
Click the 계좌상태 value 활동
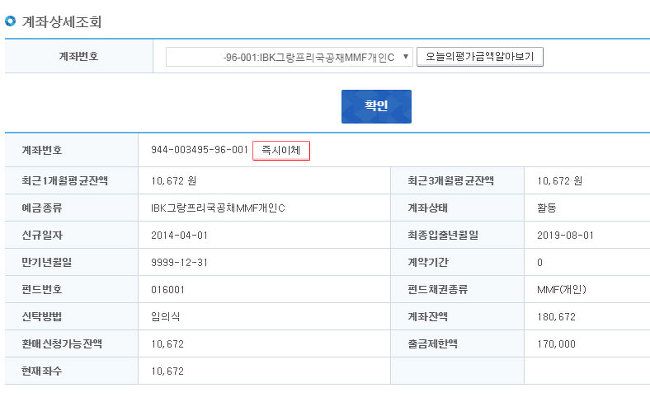(x=546, y=208)
